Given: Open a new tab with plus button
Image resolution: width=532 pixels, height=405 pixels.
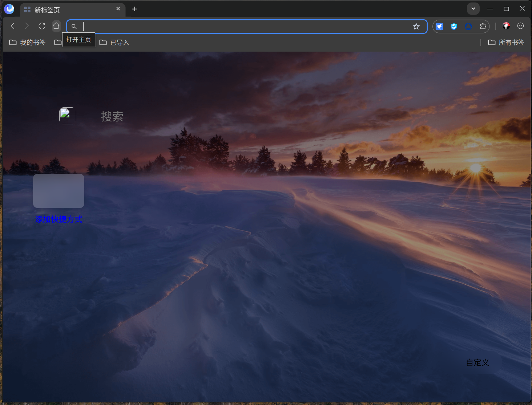Looking at the screenshot, I should [x=134, y=9].
